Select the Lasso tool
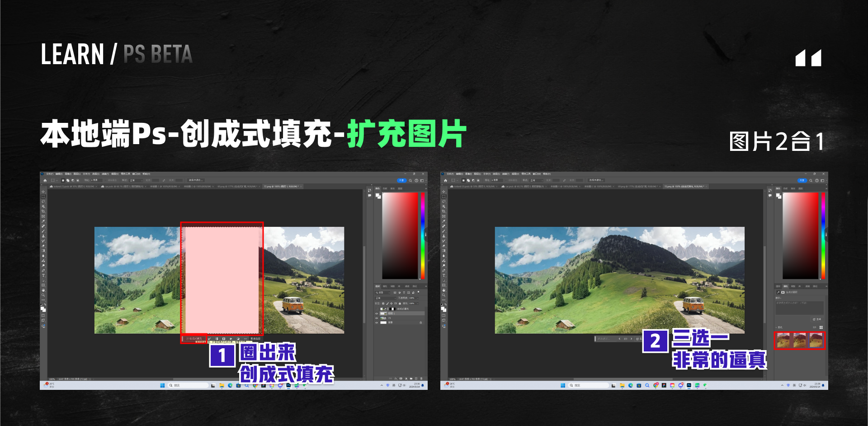 click(44, 201)
